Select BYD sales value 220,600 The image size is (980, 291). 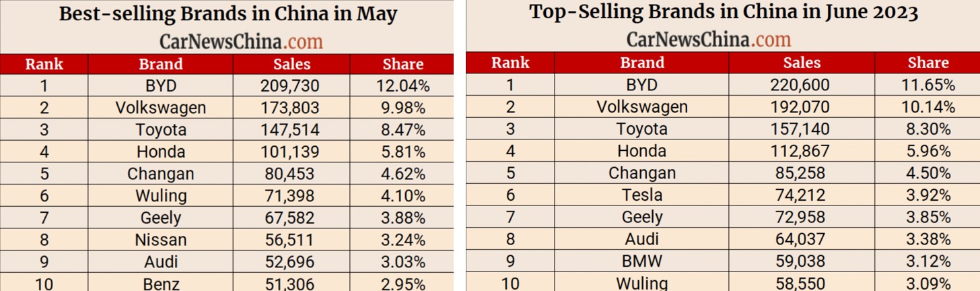[802, 85]
